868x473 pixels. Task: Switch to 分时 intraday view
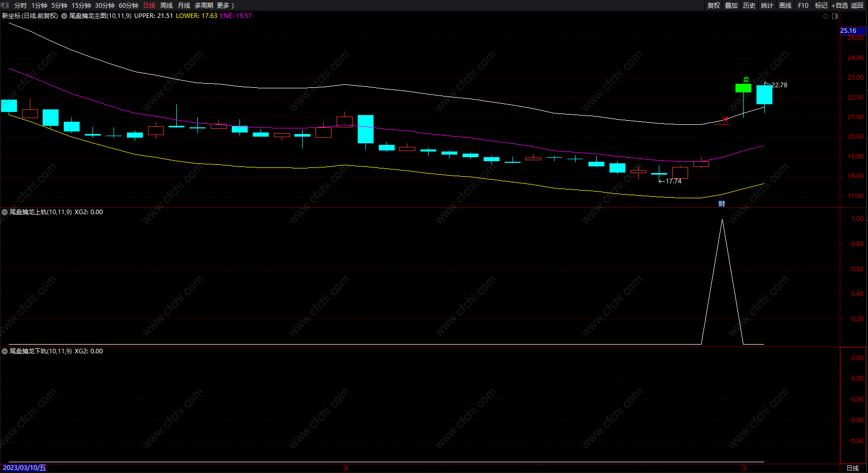(x=21, y=5)
